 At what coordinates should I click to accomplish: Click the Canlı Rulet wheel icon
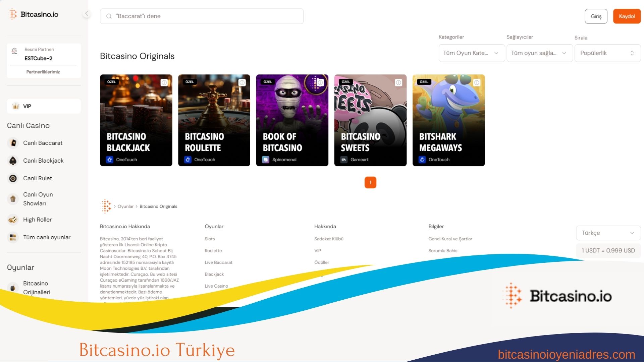click(x=13, y=178)
